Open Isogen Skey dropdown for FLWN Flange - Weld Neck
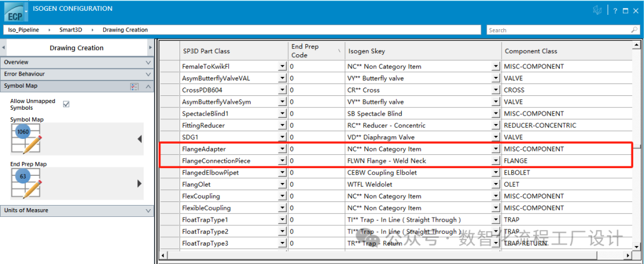The height and width of the screenshot is (264, 644). point(496,161)
